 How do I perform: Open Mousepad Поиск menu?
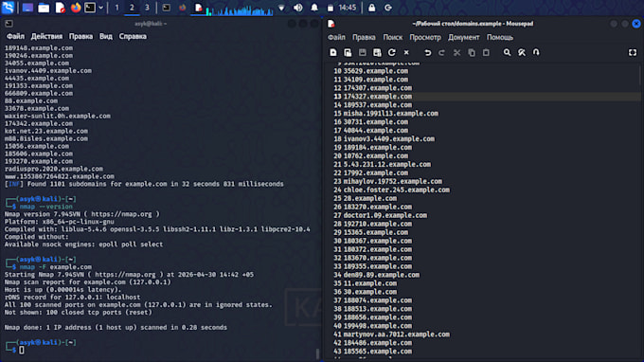393,37
